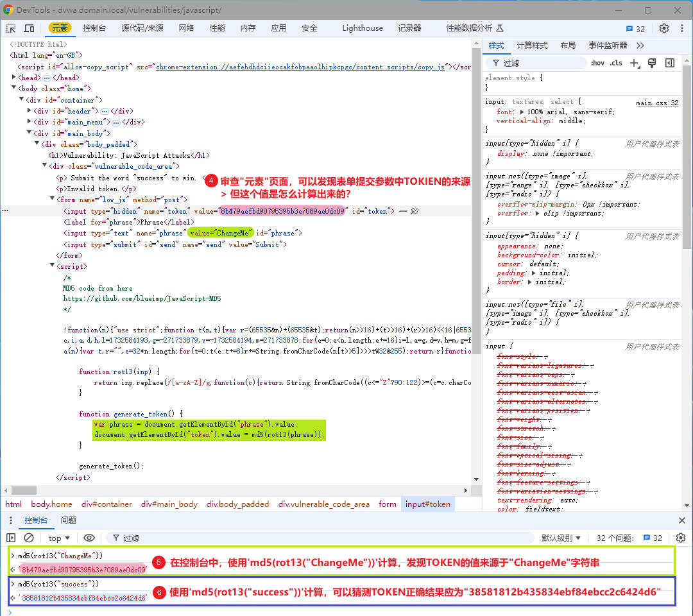Toggle the rendering emulation paintbrush icon
Image resolution: width=693 pixels, height=616 pixels.
point(652,63)
